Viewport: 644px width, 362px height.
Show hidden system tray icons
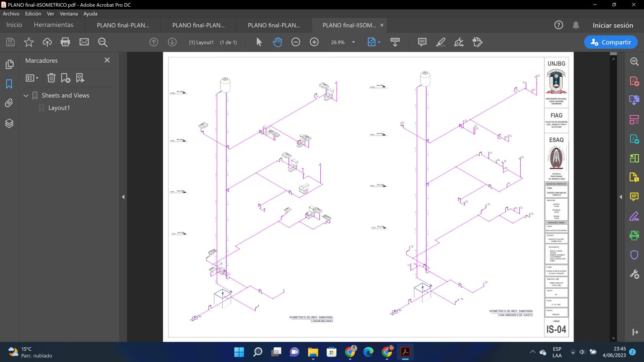[532, 352]
